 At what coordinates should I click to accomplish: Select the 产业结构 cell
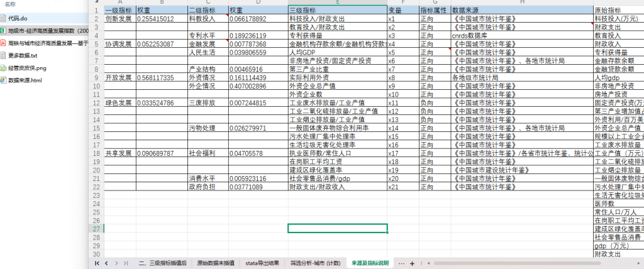click(x=208, y=69)
